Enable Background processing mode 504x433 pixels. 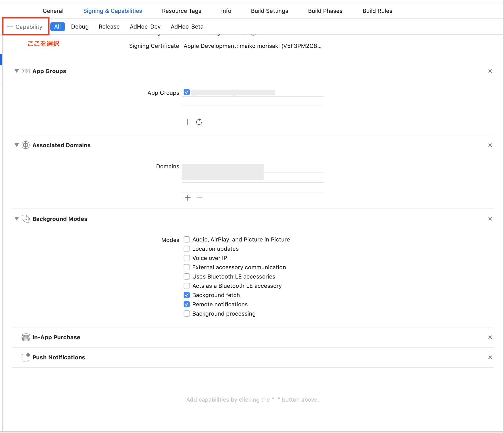(187, 314)
